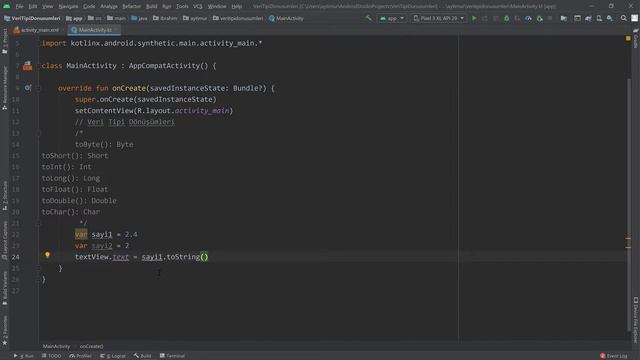Open the TODO tool window
This screenshot has width=640, height=360.
click(x=52, y=356)
